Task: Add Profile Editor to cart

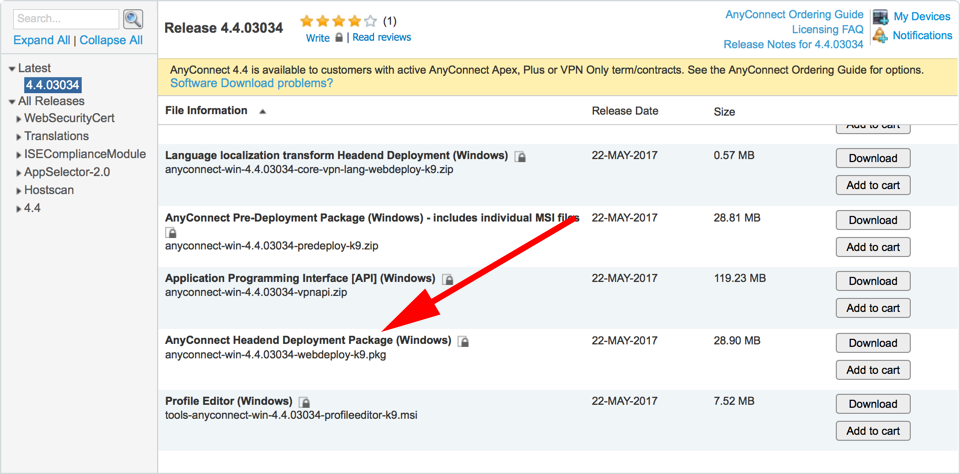Action: coord(873,431)
